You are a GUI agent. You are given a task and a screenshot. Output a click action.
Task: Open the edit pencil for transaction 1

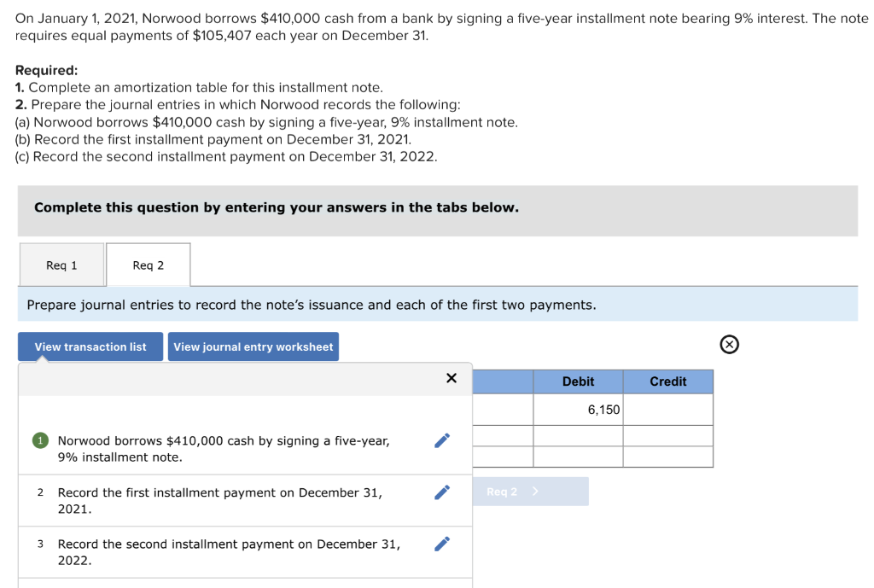pyautogui.click(x=441, y=440)
